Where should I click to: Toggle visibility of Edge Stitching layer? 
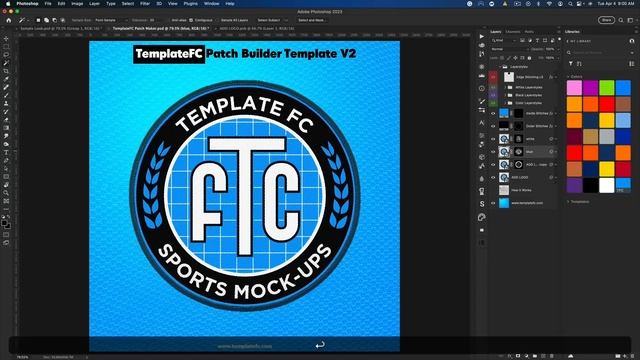point(493,77)
